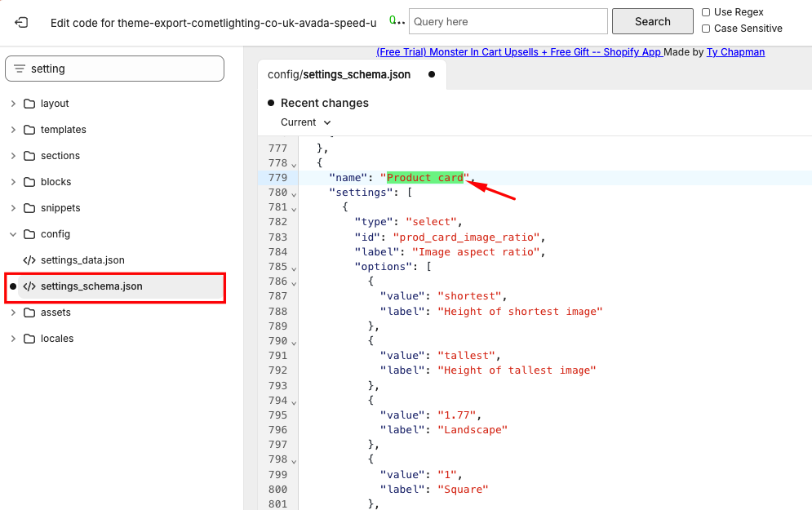This screenshot has height=510, width=812.
Task: Open the Current version dropdown
Action: [305, 122]
